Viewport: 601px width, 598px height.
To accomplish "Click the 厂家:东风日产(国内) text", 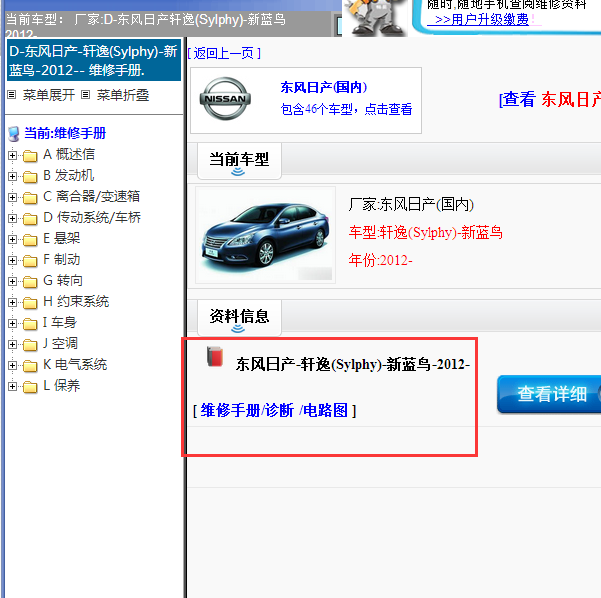I will [411, 204].
